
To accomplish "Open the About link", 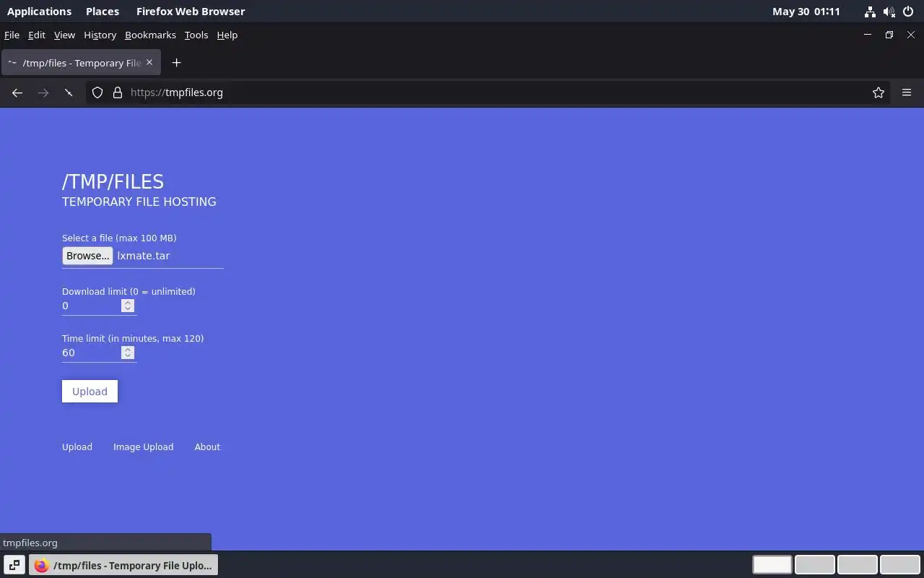I will tap(207, 447).
